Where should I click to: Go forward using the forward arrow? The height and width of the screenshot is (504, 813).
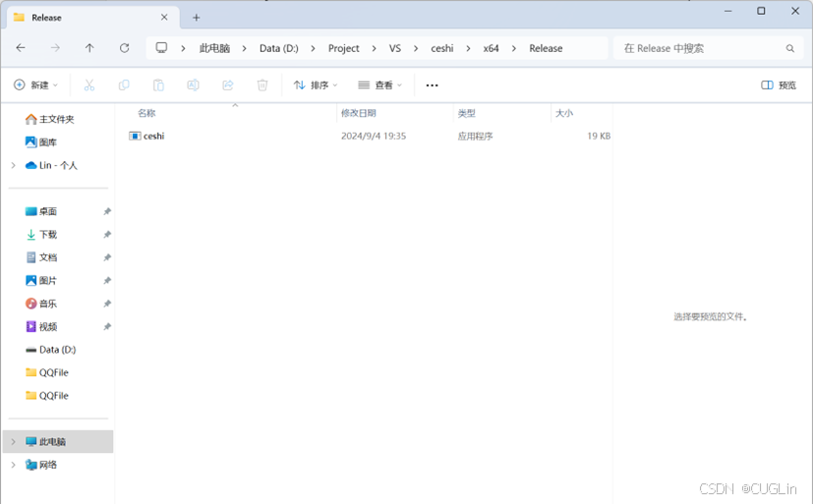click(55, 48)
